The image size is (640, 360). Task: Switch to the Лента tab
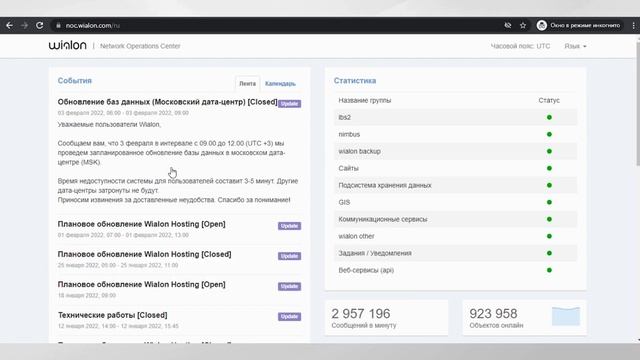click(x=247, y=83)
